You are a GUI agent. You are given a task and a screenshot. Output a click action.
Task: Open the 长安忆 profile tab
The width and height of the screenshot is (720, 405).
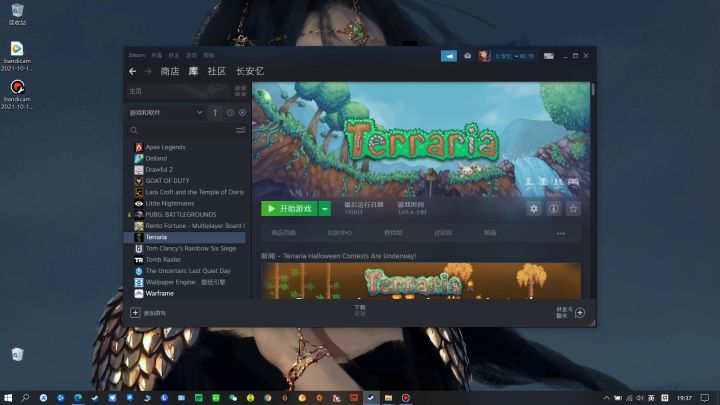(x=250, y=71)
